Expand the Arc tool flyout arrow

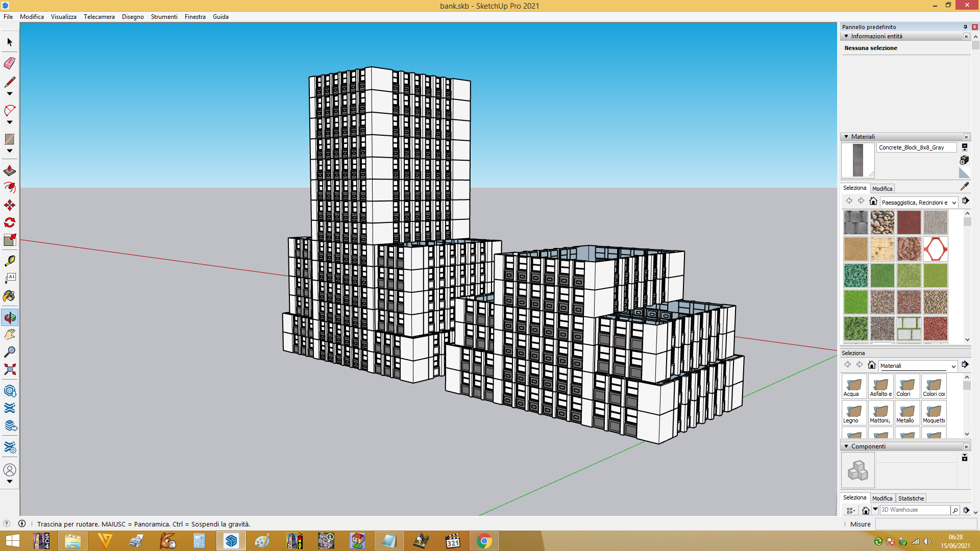point(10,122)
